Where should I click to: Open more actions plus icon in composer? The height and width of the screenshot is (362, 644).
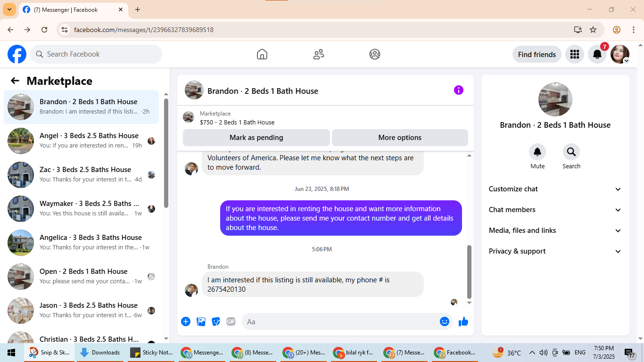[x=186, y=321]
